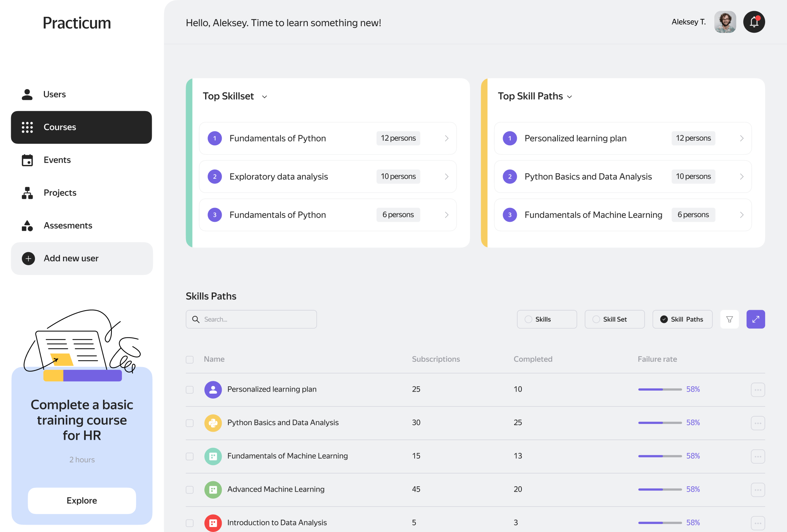Screen dimensions: 787x532
Task: Open the Events sidebar item
Action: 57,160
